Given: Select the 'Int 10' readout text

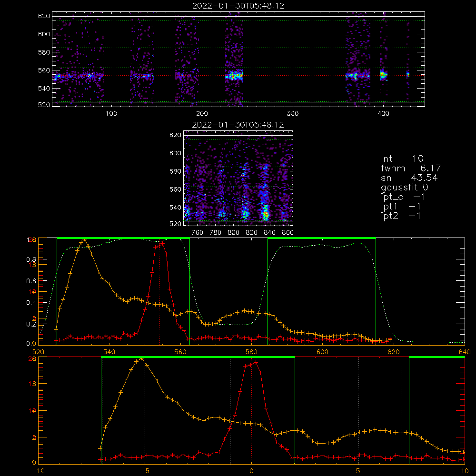Looking at the screenshot, I should tap(402, 159).
